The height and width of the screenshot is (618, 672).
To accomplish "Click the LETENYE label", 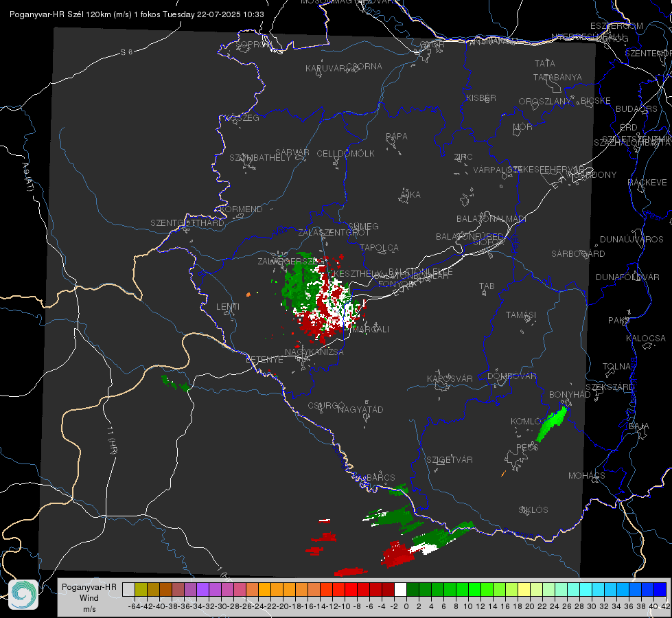I will click(x=264, y=360).
